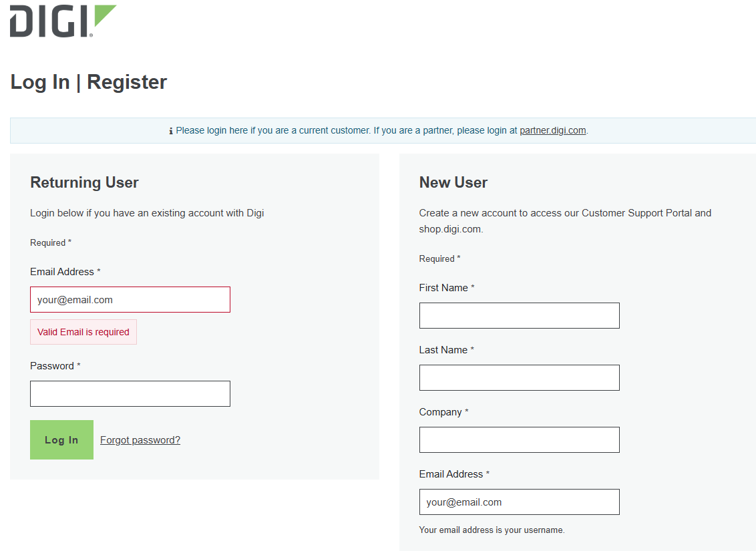This screenshot has height=551, width=756.
Task: Click the Last Name label
Action: (443, 350)
